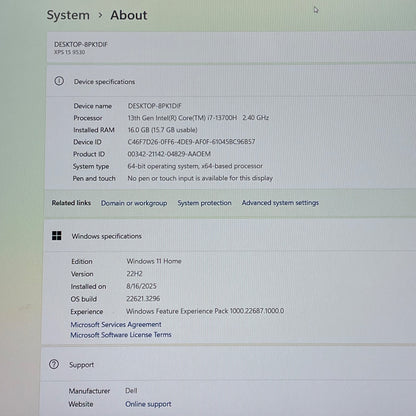The width and height of the screenshot is (416, 416).
Task: Collapse the Support section header
Action: point(228,365)
